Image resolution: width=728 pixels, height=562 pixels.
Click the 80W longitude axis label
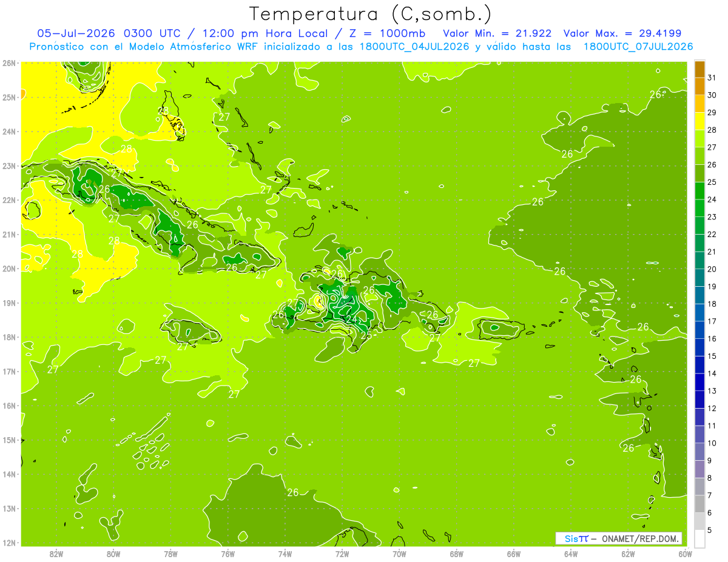click(x=113, y=554)
